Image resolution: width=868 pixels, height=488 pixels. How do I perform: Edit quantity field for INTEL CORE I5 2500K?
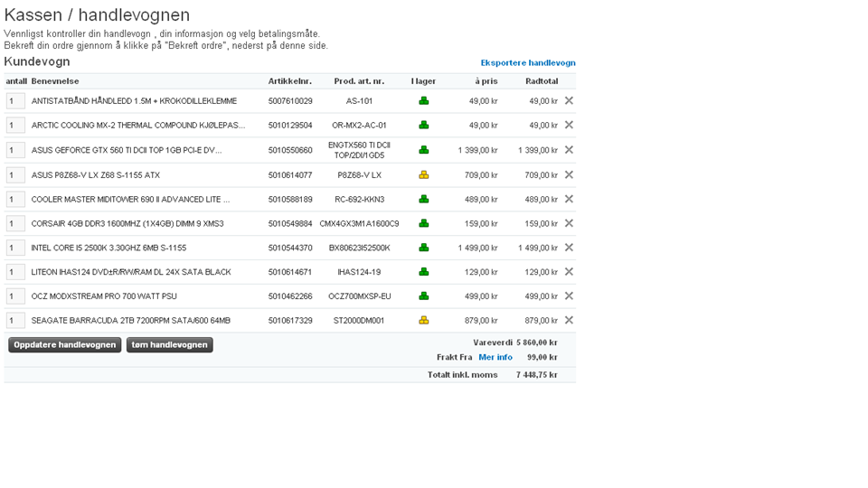(15, 248)
